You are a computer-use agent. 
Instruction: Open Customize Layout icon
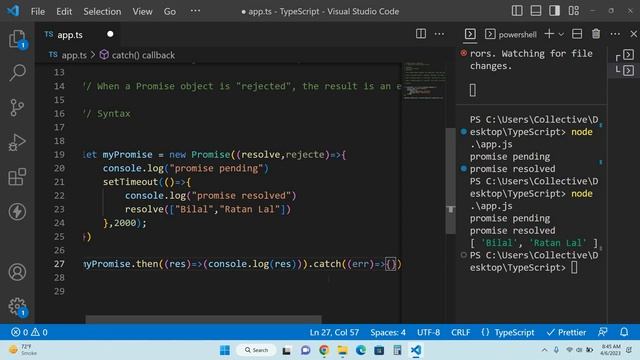tap(573, 11)
